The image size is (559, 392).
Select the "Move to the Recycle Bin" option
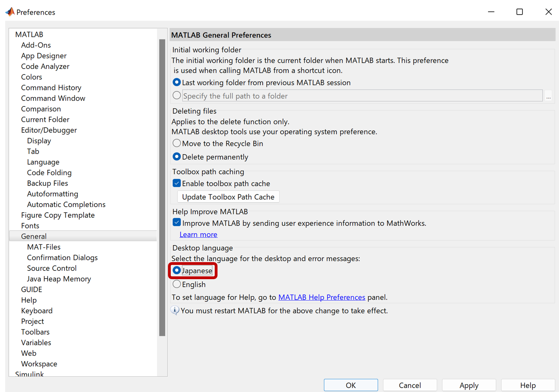[x=177, y=143]
